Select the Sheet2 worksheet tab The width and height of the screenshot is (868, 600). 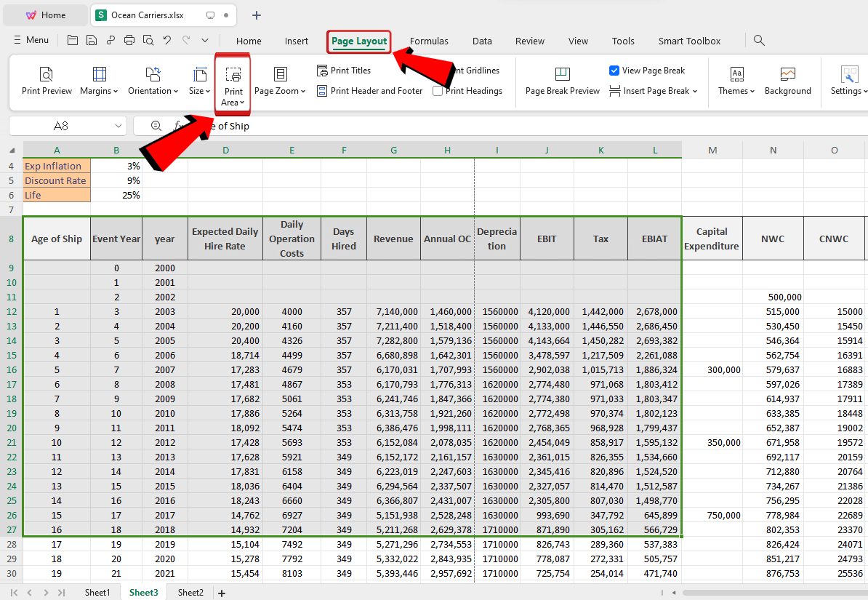point(190,592)
